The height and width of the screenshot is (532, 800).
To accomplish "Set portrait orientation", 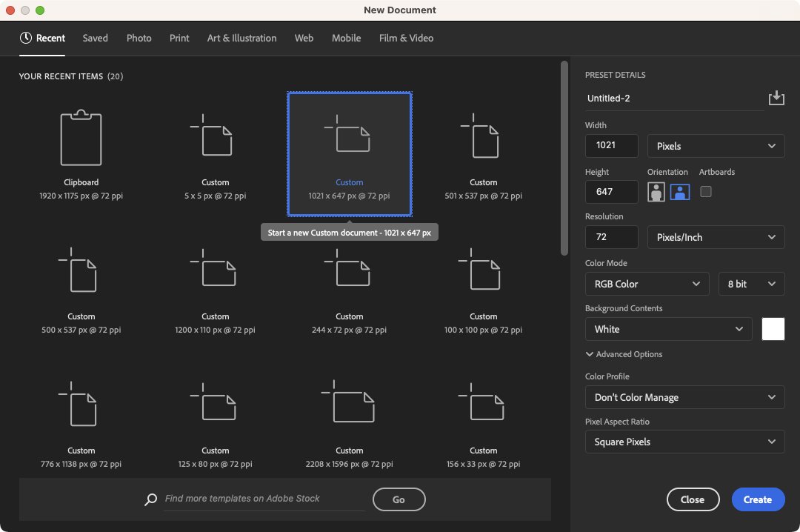I will (x=656, y=192).
